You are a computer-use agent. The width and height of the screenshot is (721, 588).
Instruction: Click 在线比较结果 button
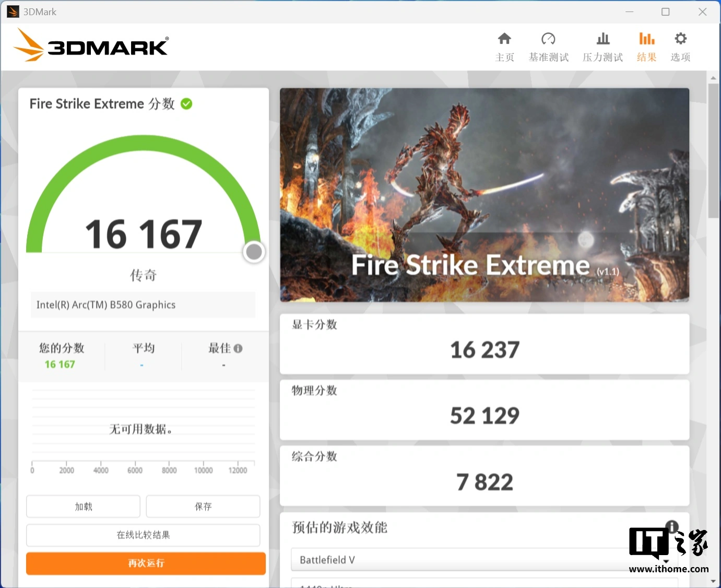[x=143, y=535]
